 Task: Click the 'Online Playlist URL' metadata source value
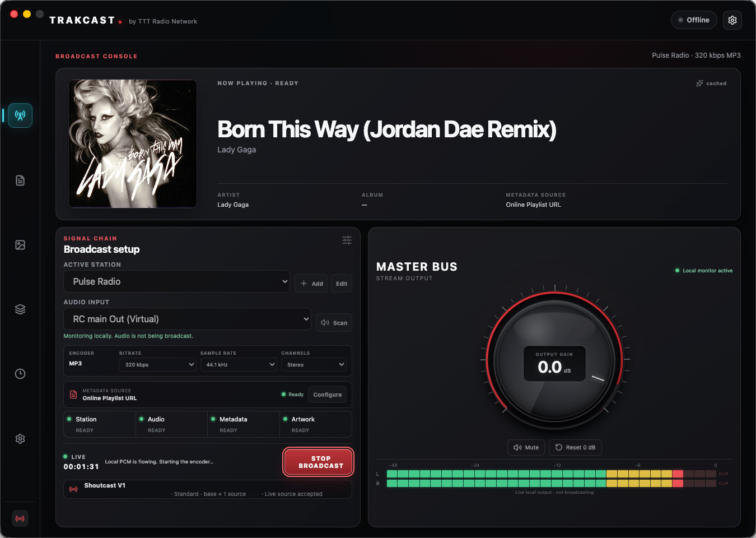[x=533, y=205]
